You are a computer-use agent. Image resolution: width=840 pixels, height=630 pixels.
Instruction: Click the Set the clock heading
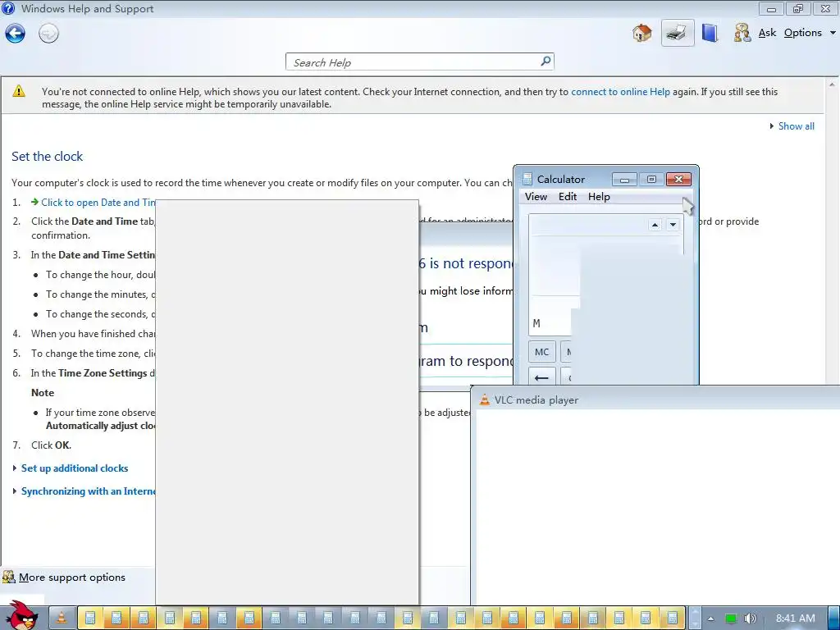click(47, 157)
